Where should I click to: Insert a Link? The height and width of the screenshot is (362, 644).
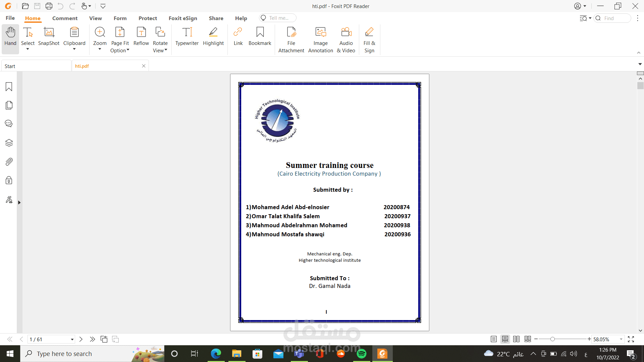pyautogui.click(x=238, y=37)
